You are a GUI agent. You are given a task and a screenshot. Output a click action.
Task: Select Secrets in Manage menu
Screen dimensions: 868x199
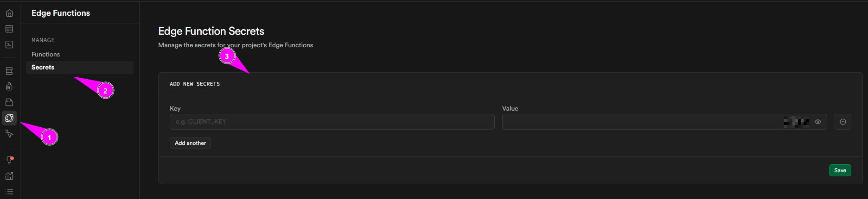[43, 68]
